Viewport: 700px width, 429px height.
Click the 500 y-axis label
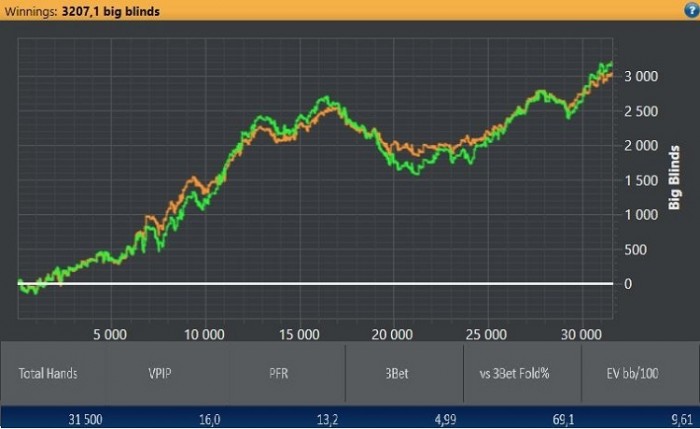click(635, 250)
